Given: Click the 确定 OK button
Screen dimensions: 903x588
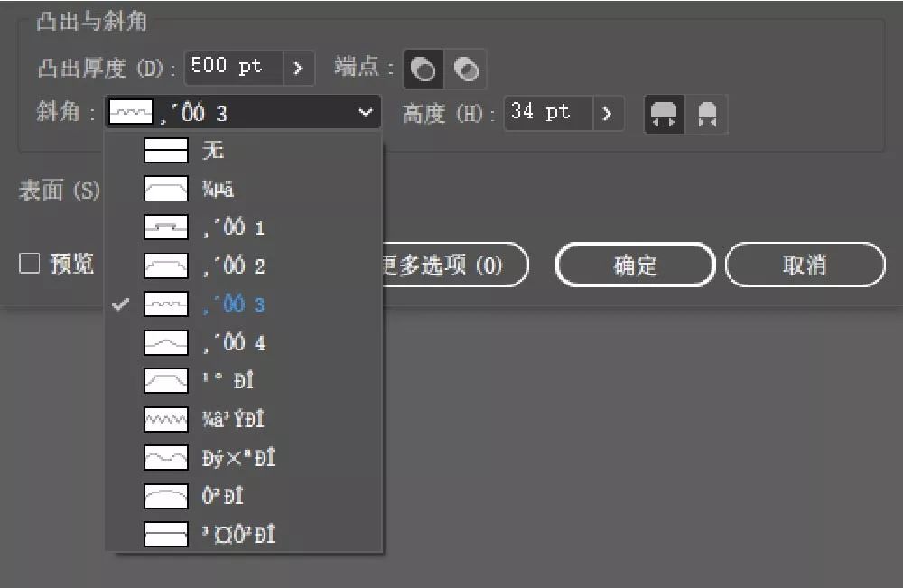Looking at the screenshot, I should tap(636, 265).
